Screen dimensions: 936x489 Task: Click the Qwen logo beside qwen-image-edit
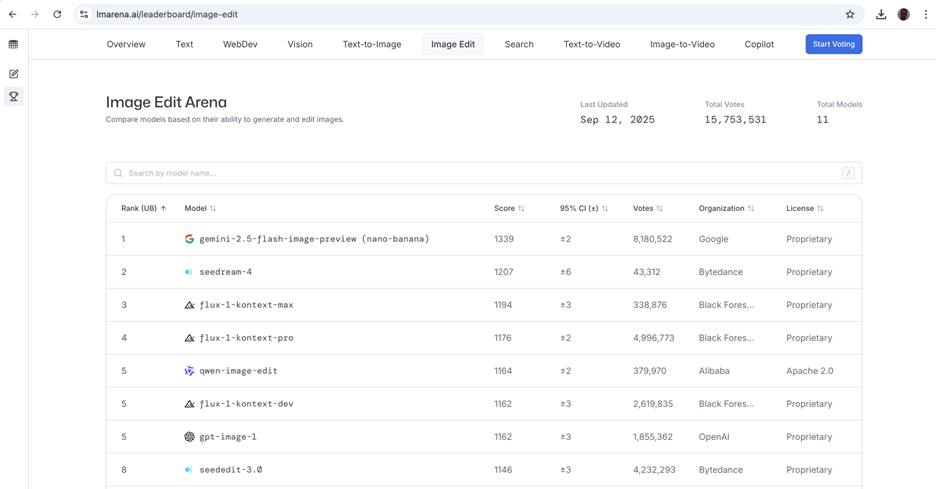(189, 371)
